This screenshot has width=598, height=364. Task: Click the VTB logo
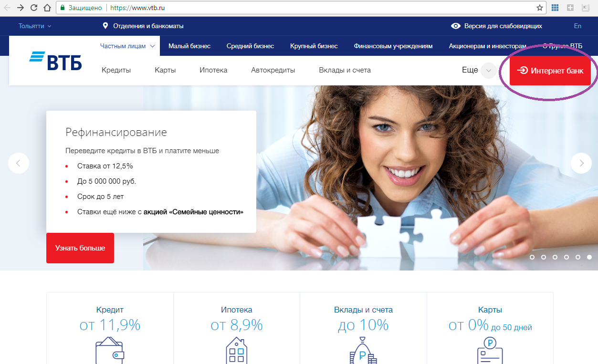point(55,61)
